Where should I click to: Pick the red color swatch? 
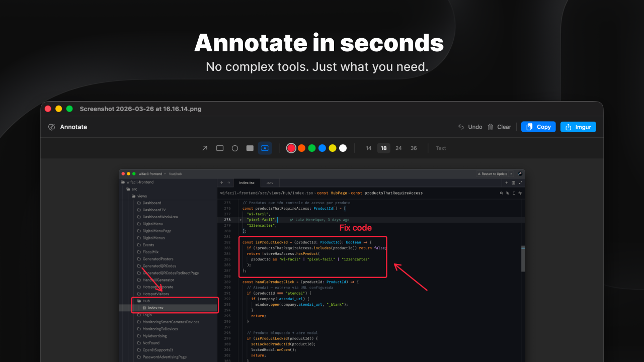coord(291,148)
